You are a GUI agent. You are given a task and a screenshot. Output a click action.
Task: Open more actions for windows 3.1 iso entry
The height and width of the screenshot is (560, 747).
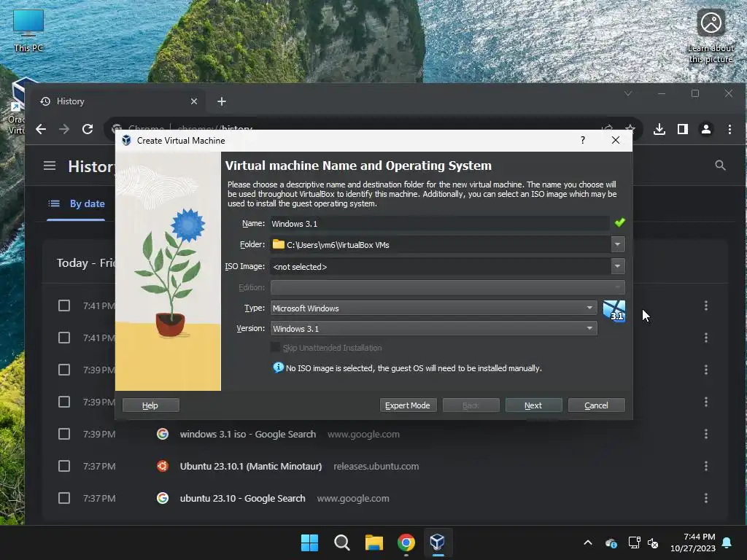pos(705,434)
